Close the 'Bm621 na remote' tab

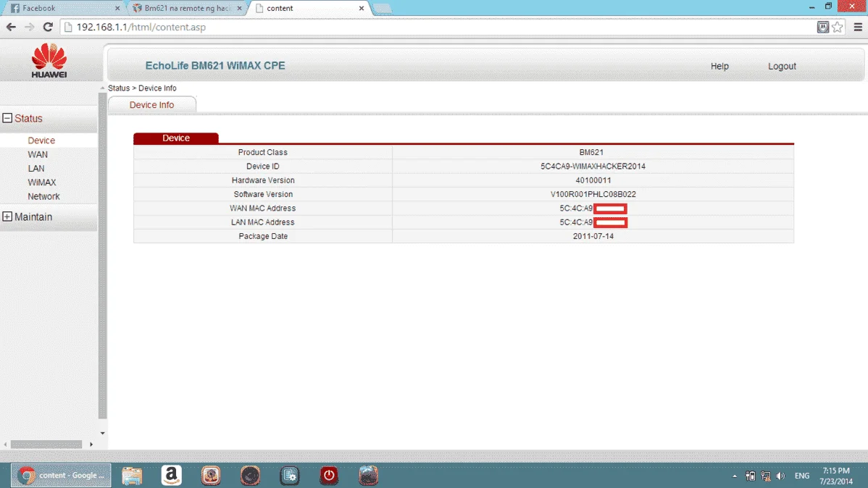pos(239,8)
